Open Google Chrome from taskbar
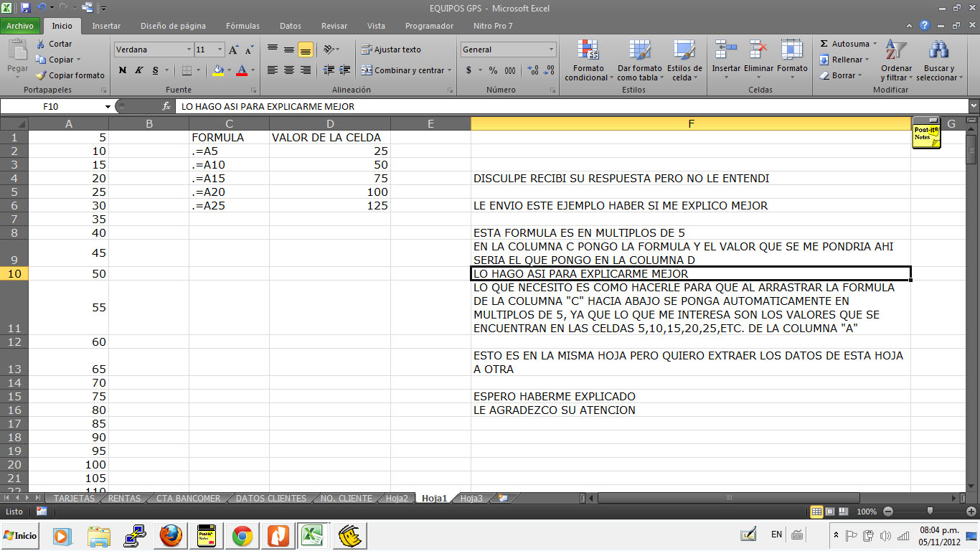The image size is (980, 551). point(242,535)
